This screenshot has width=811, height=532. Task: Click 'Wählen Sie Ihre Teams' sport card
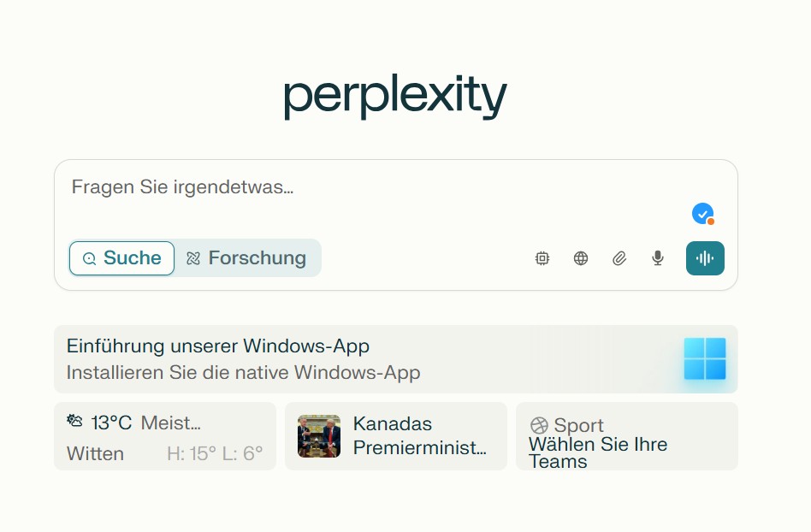[x=627, y=436]
